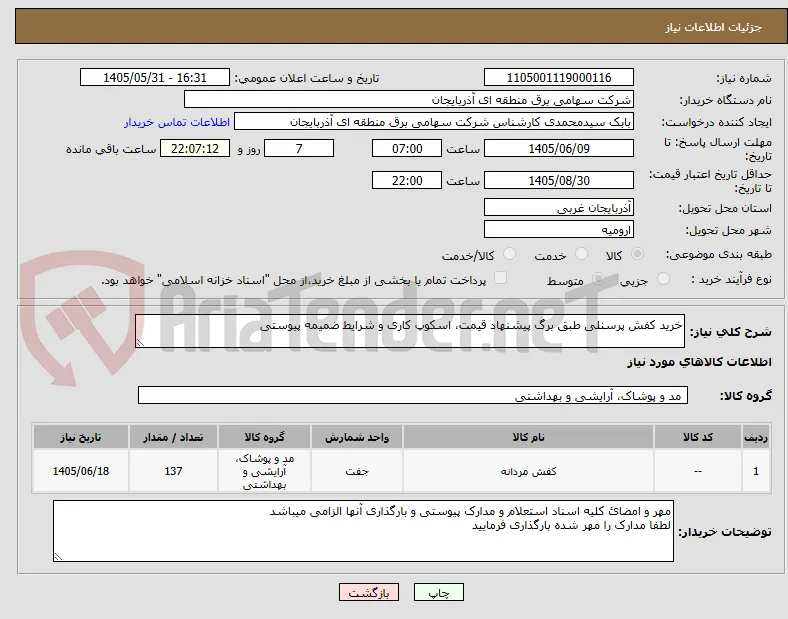
Task: Click the remaining days field showing 7
Action: click(299, 148)
